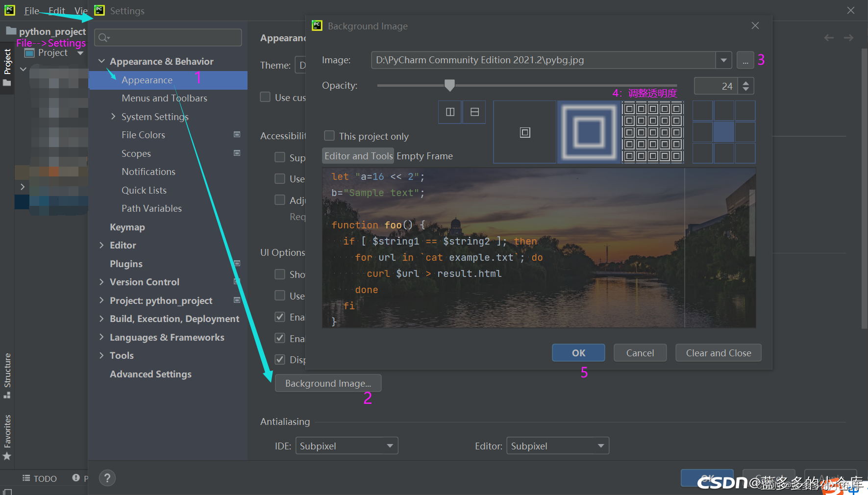The image size is (868, 495).
Task: Cancel the Background Image dialog
Action: (640, 353)
